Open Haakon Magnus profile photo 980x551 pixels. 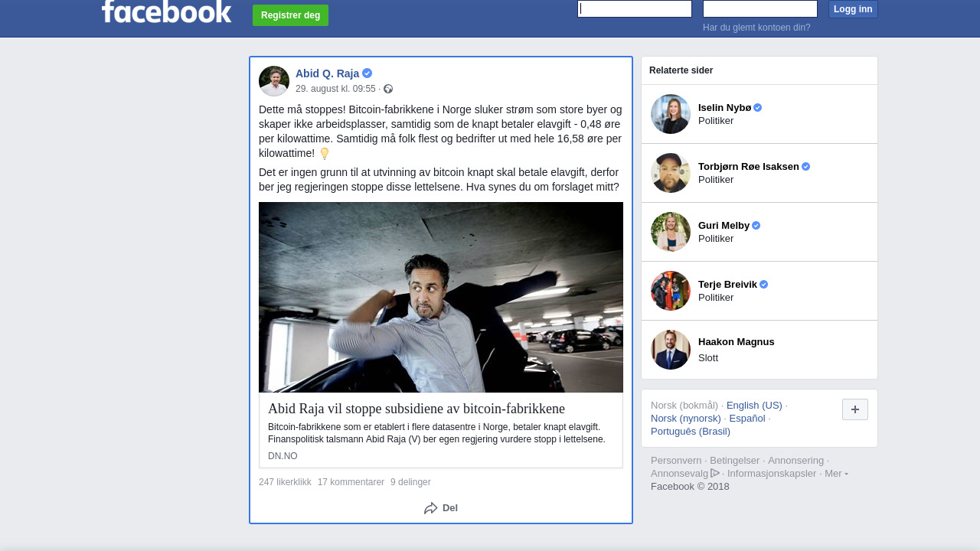click(671, 350)
